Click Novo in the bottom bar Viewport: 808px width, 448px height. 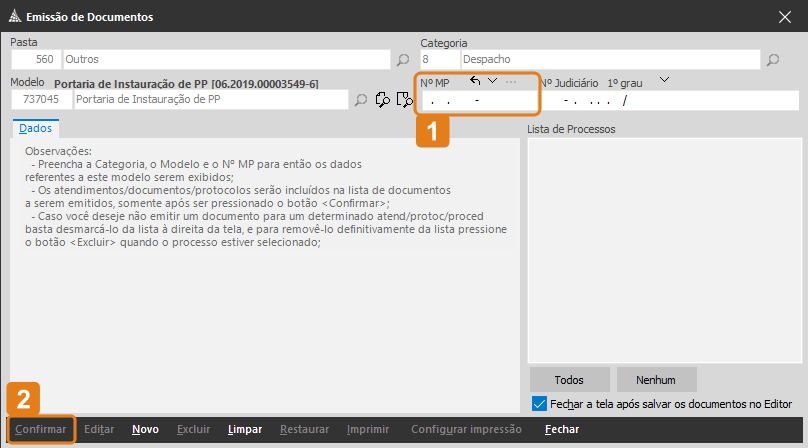point(145,429)
